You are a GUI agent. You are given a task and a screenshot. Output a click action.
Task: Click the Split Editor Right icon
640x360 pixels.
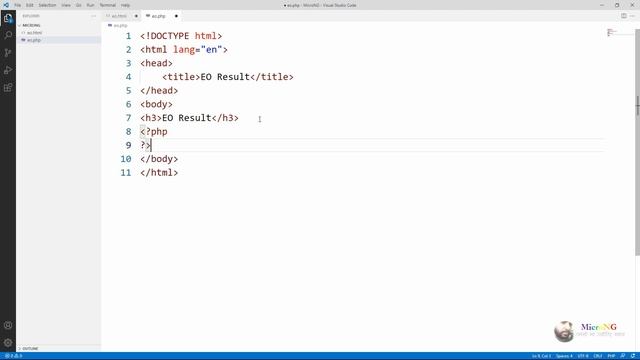click(x=624, y=16)
